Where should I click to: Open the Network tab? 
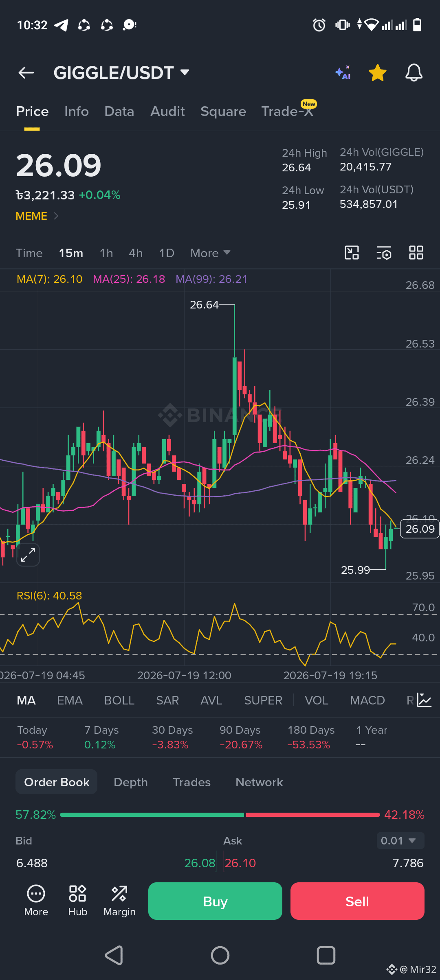259,782
